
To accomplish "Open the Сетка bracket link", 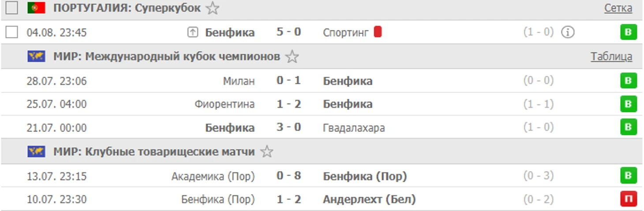I will point(618,8).
